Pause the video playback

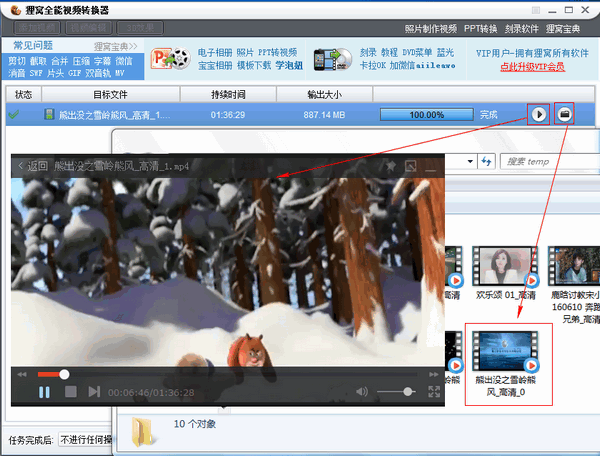point(44,392)
